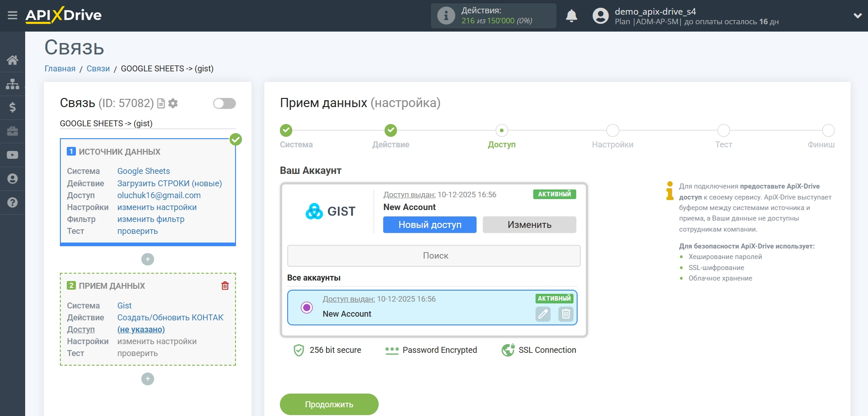
Task: Open the connections sitemap icon in the sidebar
Action: 12,84
